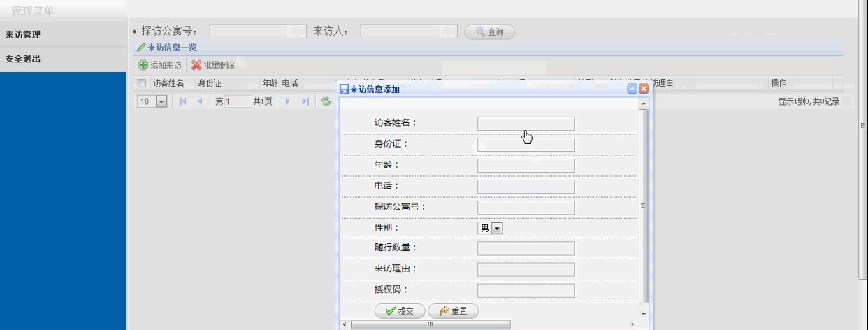868x330 pixels.
Task: Close the 来访信息添加 dialog
Action: tap(644, 89)
